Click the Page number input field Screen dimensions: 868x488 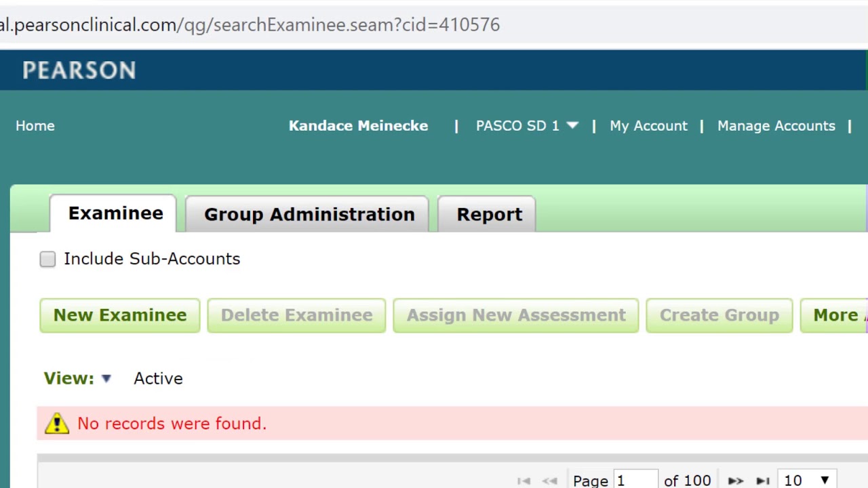tap(635, 480)
